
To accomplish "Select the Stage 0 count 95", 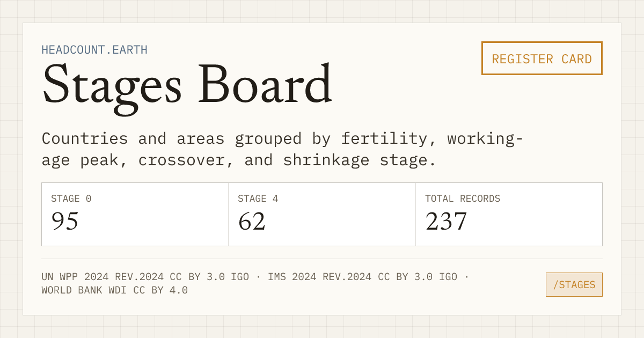I will pyautogui.click(x=65, y=221).
